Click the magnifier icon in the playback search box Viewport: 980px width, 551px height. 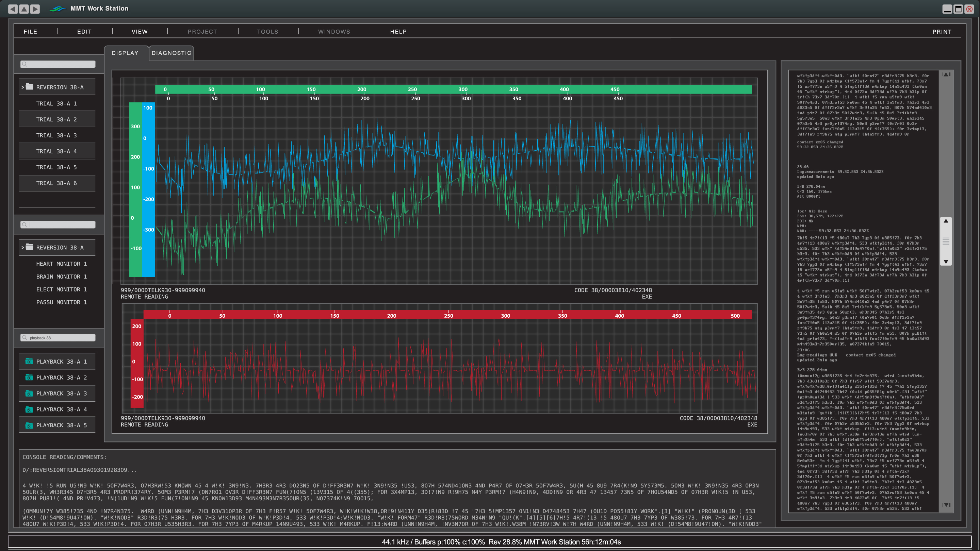[24, 338]
